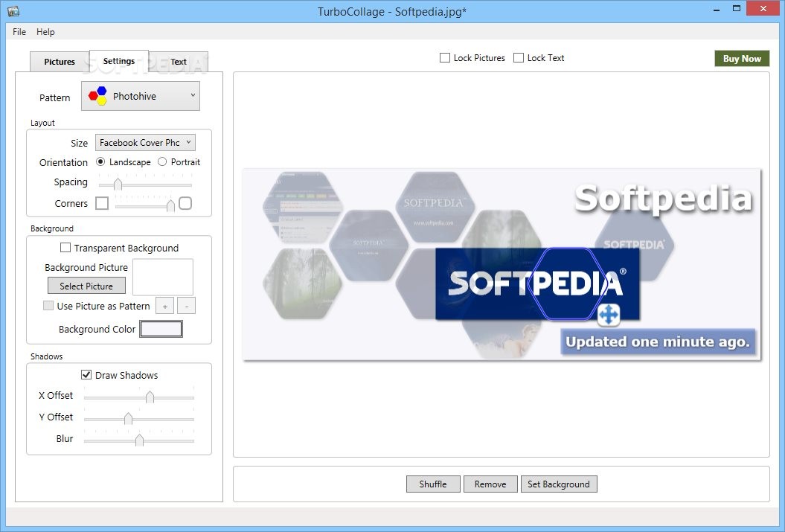
Task: Click the plus pattern size button
Action: tap(165, 306)
